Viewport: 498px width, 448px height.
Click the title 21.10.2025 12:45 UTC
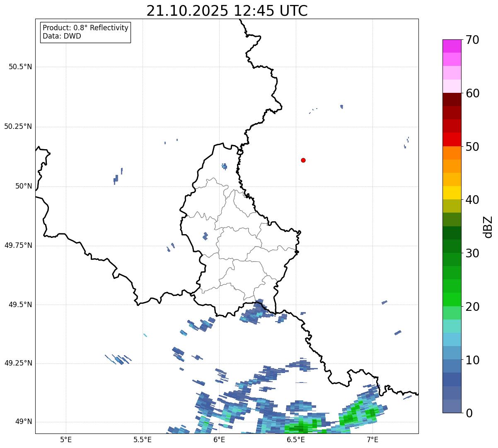(227, 11)
